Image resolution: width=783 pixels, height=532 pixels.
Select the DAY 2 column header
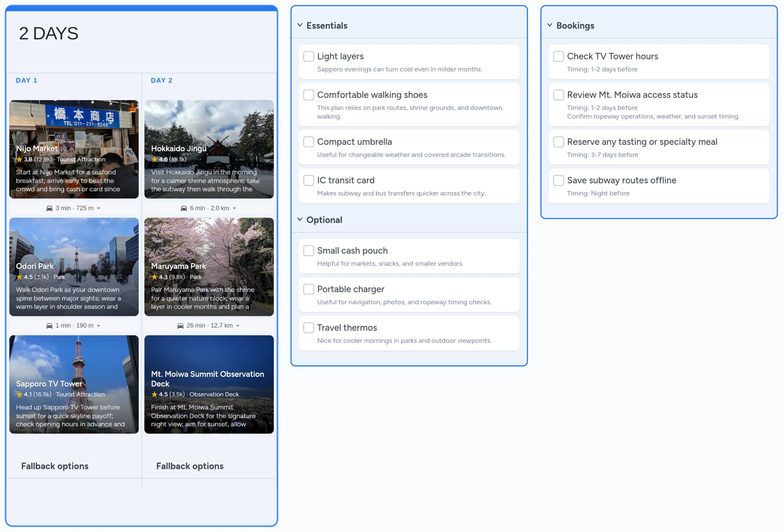click(x=161, y=81)
